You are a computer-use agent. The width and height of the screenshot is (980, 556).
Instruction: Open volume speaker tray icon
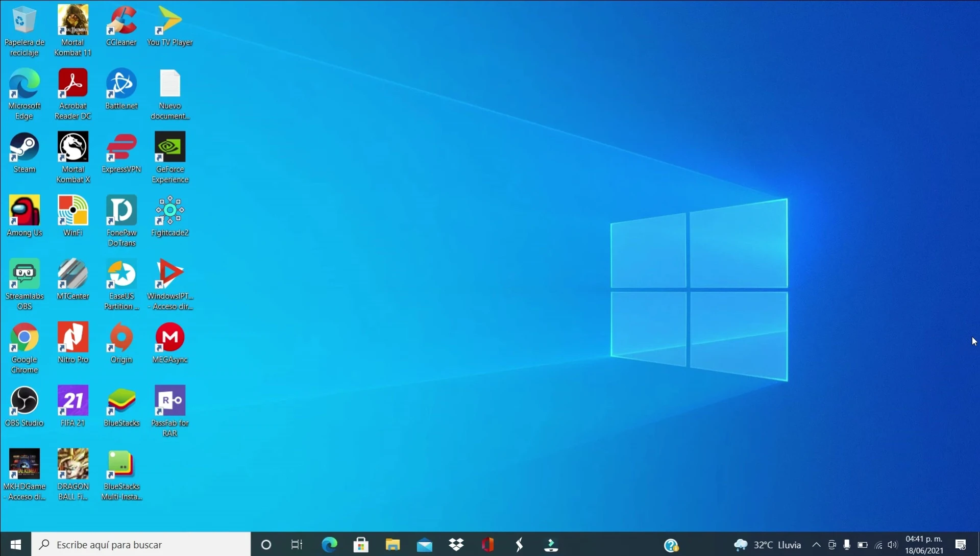coord(893,544)
